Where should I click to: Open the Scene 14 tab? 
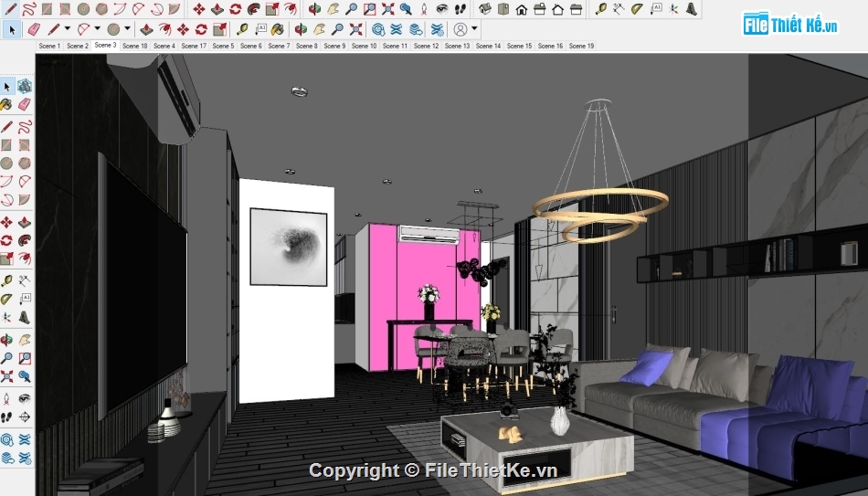pyautogui.click(x=488, y=46)
